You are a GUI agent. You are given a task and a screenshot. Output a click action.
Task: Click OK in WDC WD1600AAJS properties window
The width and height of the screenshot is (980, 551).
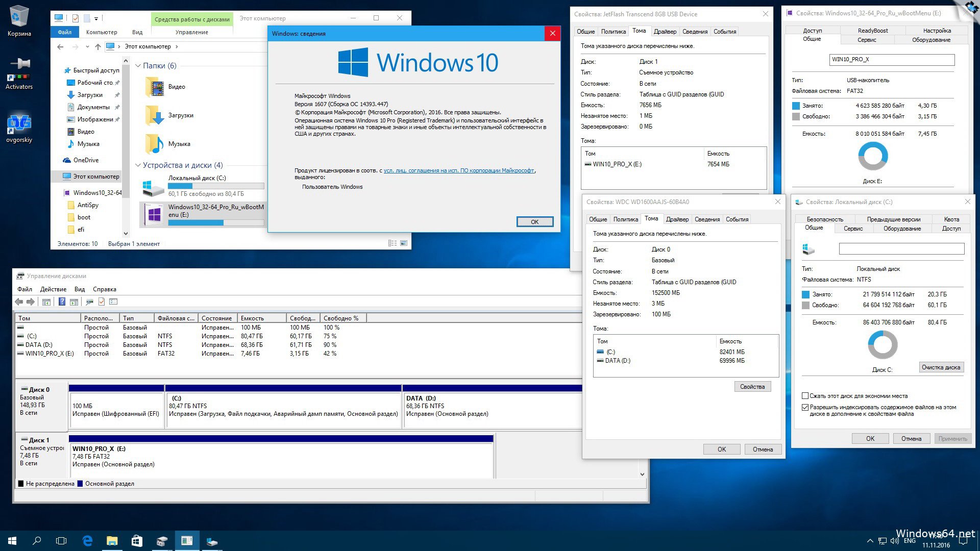722,449
